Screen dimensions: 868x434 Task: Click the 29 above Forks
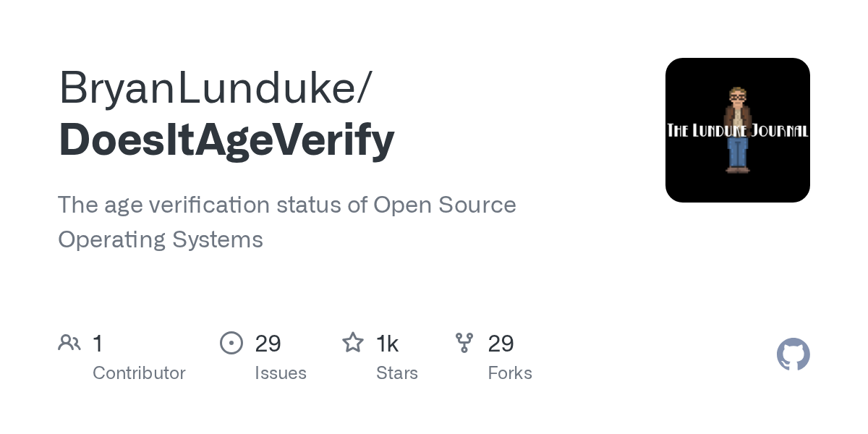pyautogui.click(x=501, y=344)
